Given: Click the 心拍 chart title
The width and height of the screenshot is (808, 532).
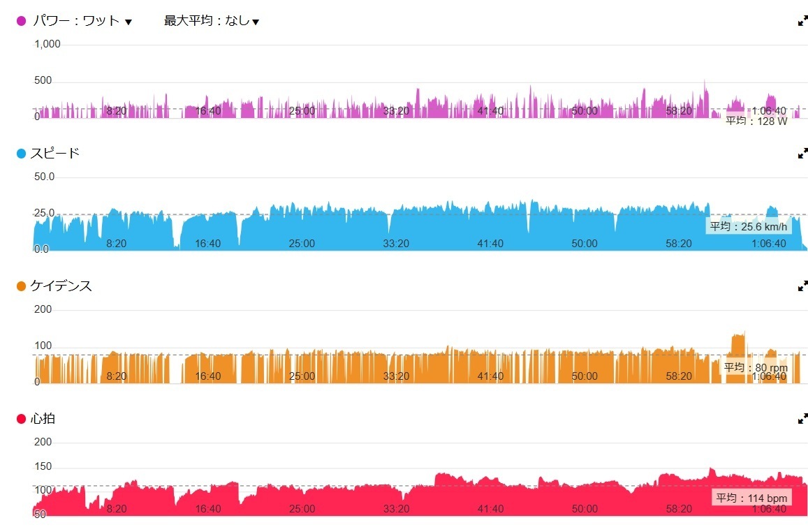Looking at the screenshot, I should click(43, 419).
